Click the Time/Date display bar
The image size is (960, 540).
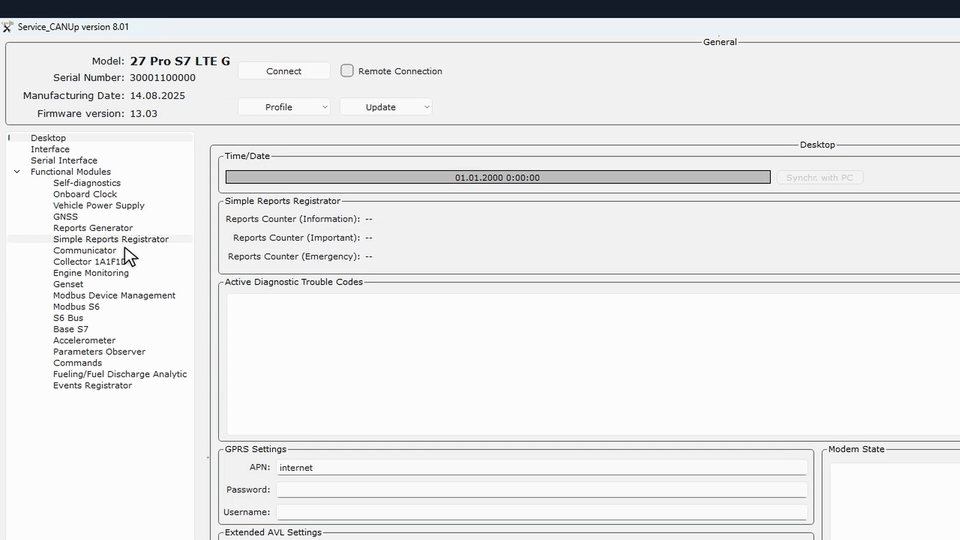498,178
